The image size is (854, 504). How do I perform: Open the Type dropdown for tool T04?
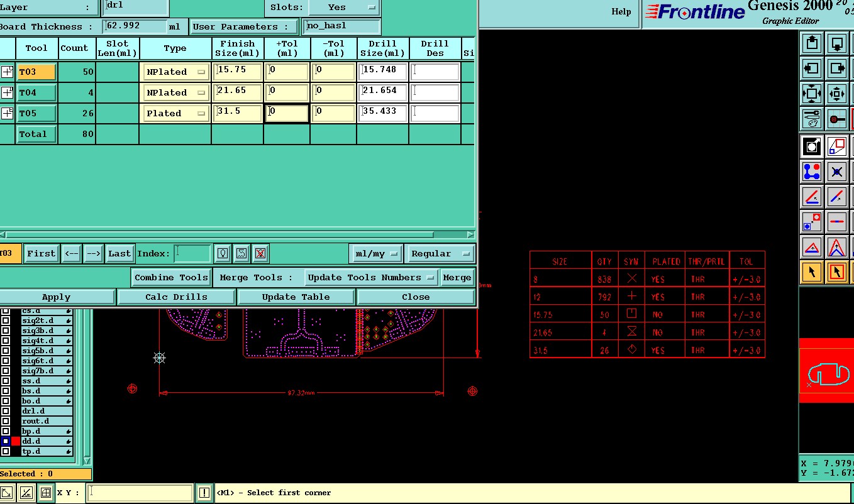pyautogui.click(x=176, y=92)
